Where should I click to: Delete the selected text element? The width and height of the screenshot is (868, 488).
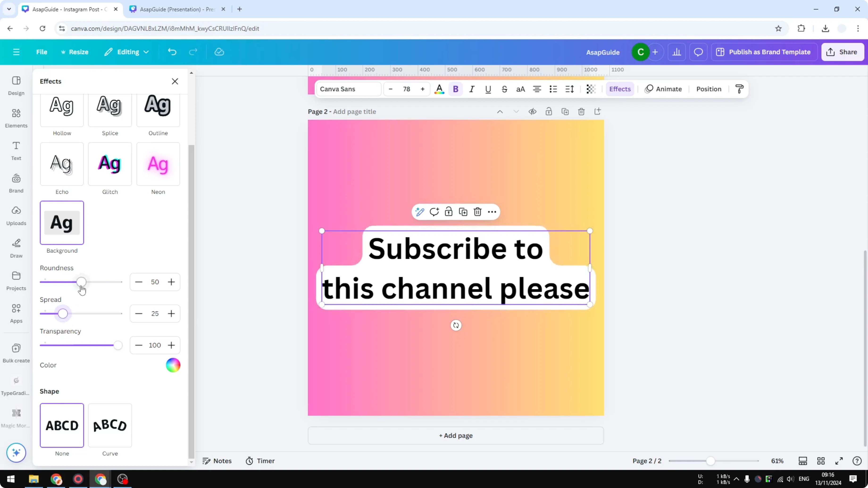478,211
